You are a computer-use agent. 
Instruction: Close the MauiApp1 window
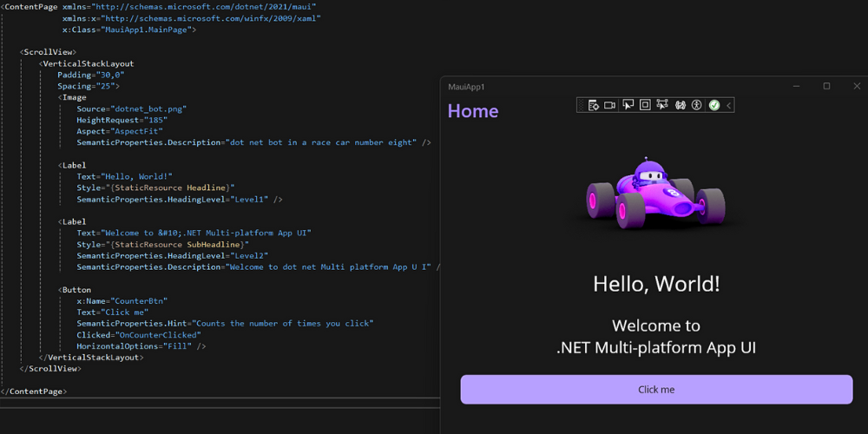tap(857, 86)
